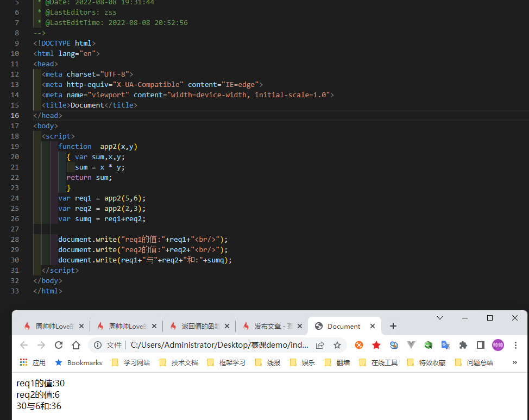The height and width of the screenshot is (420, 529).
Task: Maximize the Chrome window
Action: (x=490, y=318)
